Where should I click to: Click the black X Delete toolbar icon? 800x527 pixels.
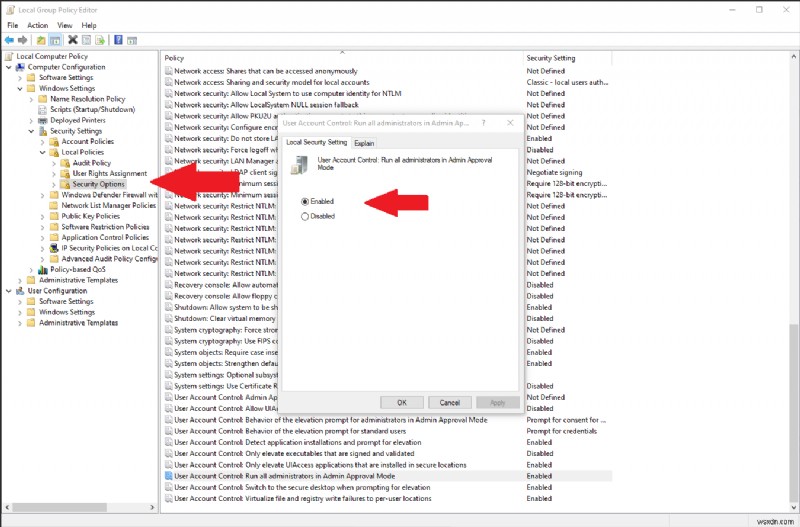(x=73, y=40)
